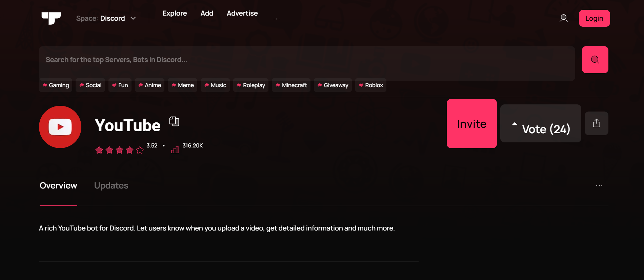
Task: Click the star rating 3.52
Action: 126,148
